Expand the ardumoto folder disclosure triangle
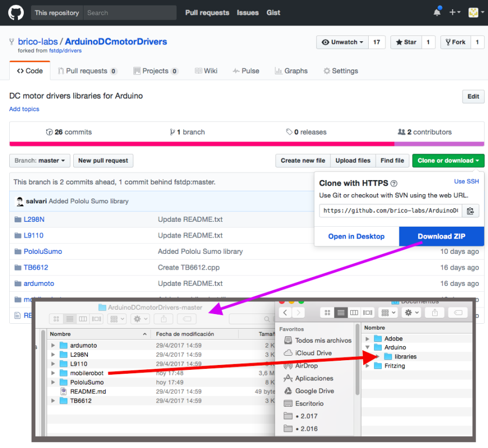 point(53,345)
